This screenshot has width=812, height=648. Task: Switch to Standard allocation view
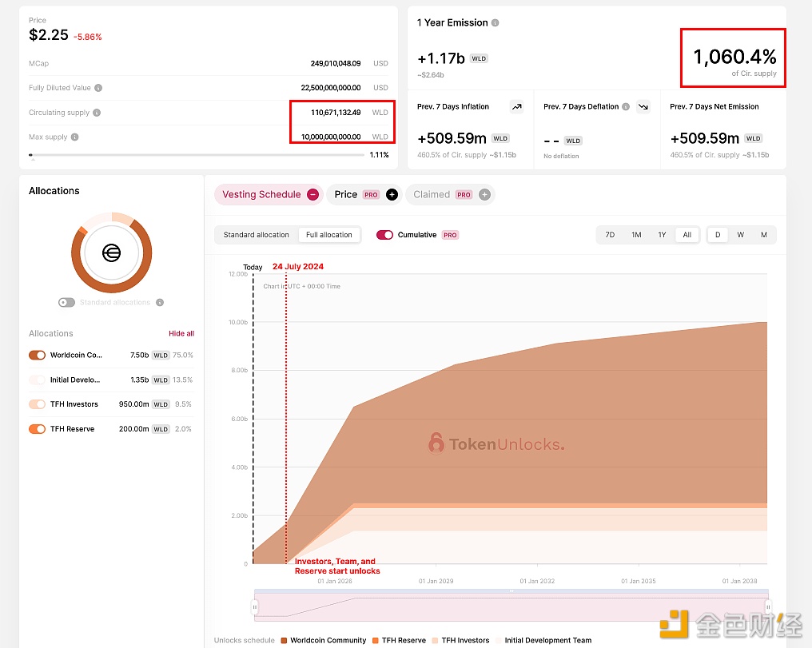pyautogui.click(x=257, y=235)
